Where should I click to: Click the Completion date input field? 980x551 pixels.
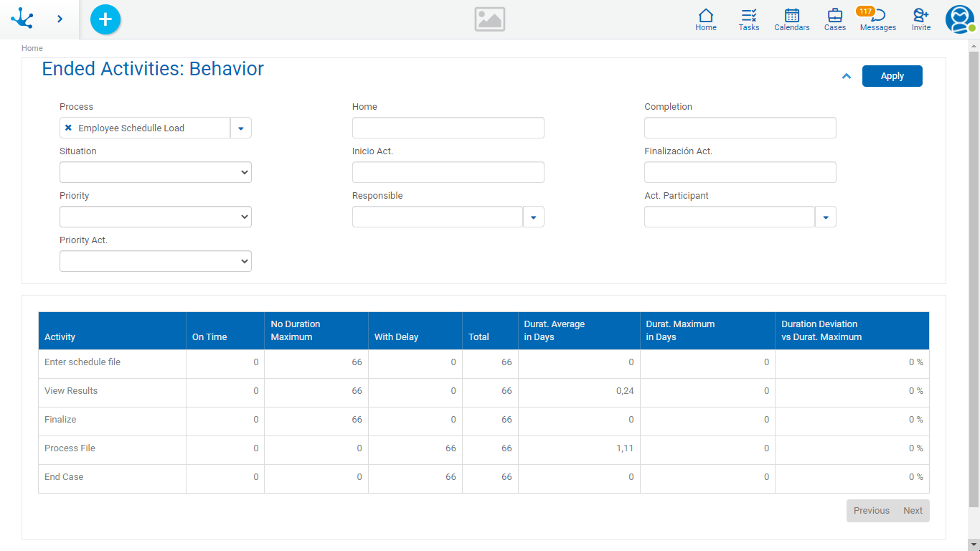[740, 128]
